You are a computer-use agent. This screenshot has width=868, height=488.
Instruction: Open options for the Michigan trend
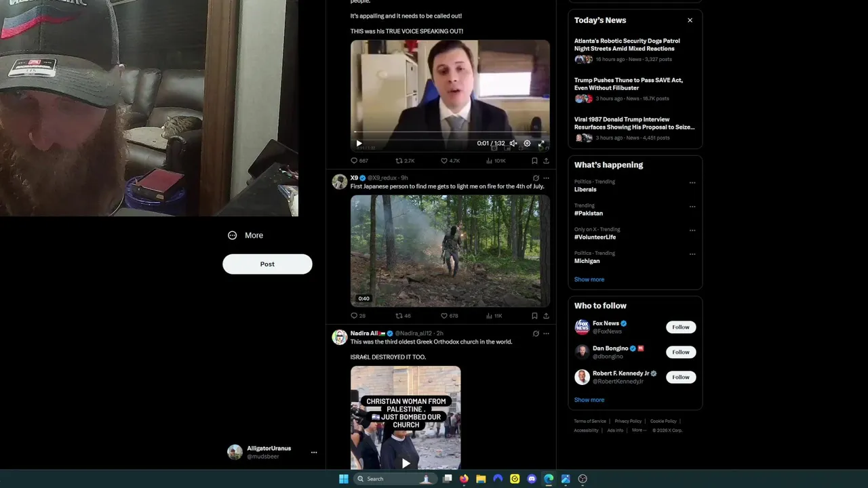pyautogui.click(x=692, y=254)
